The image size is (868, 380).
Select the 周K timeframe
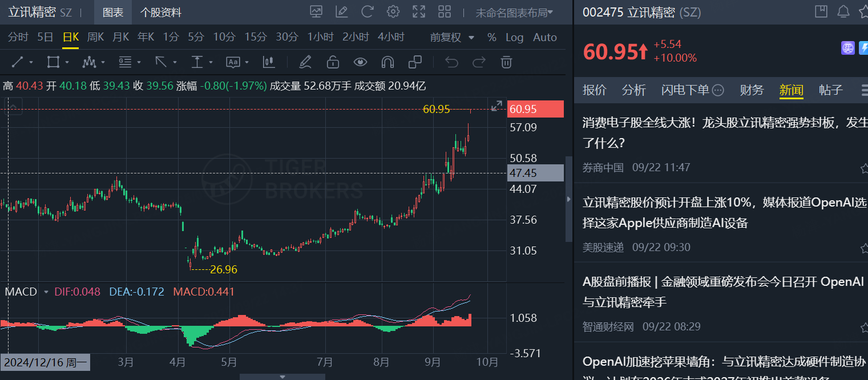[x=95, y=37]
